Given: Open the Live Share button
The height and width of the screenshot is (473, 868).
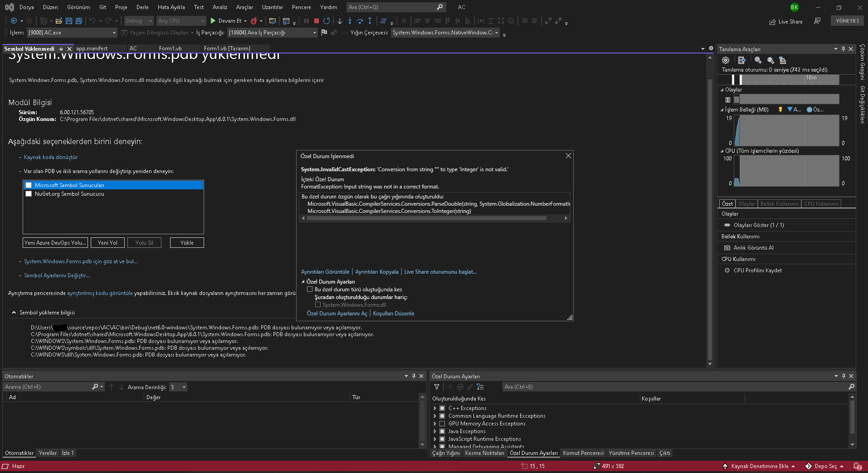Looking at the screenshot, I should tap(786, 22).
